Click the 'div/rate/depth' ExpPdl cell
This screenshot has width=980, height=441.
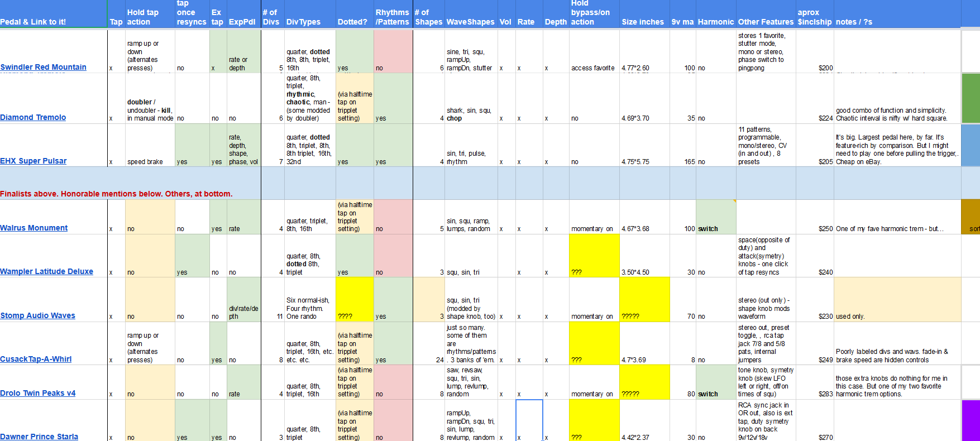coord(243,300)
